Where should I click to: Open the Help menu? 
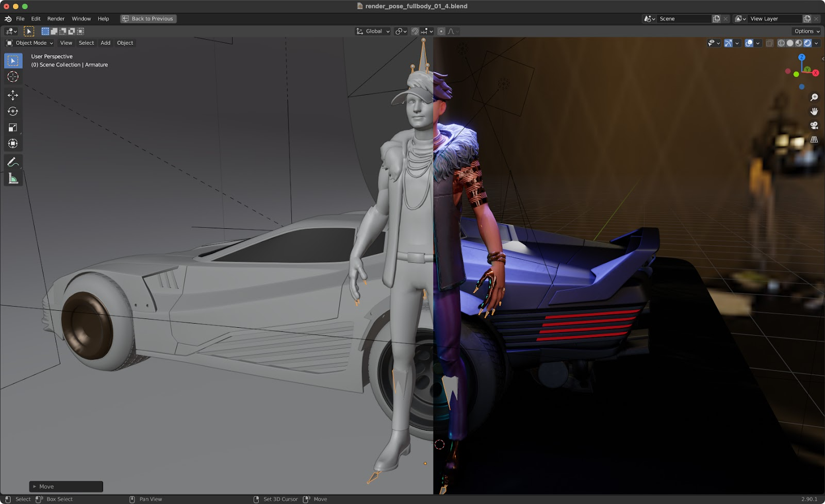coord(103,19)
